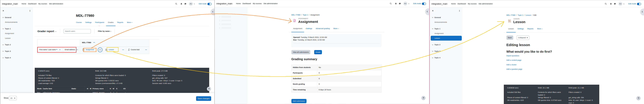Screen dimensions: 644x104
Task: Open course index kebab menu in left window
Action: [x=30, y=11]
